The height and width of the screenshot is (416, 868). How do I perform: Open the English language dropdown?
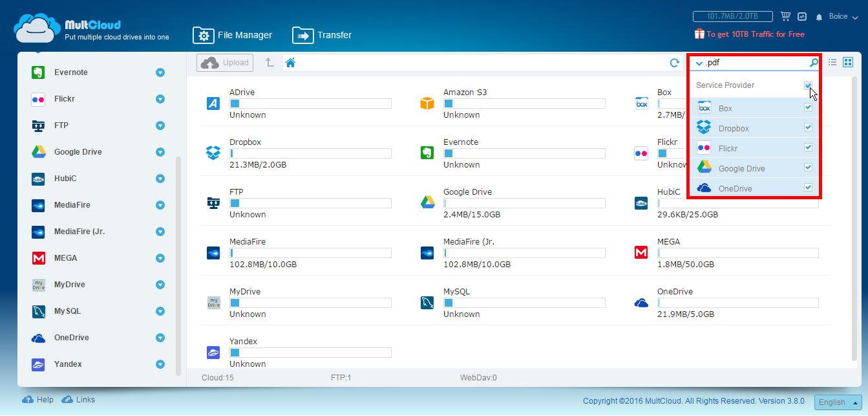838,402
